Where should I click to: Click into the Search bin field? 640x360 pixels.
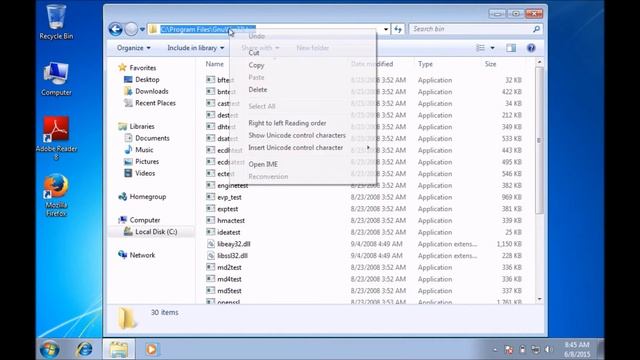pyautogui.click(x=470, y=29)
